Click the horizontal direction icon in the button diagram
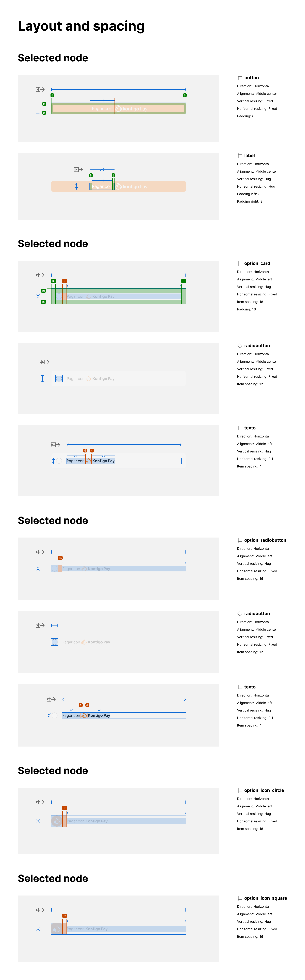Screen dimensions: 305x980 click(40, 89)
